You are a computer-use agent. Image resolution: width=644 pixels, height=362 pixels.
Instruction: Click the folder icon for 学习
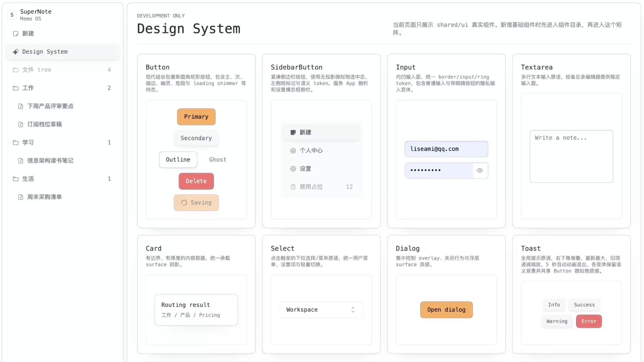pyautogui.click(x=16, y=142)
